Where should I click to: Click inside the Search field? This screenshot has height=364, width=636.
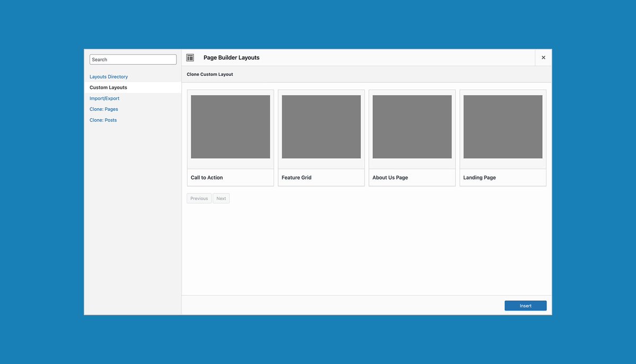(132, 59)
